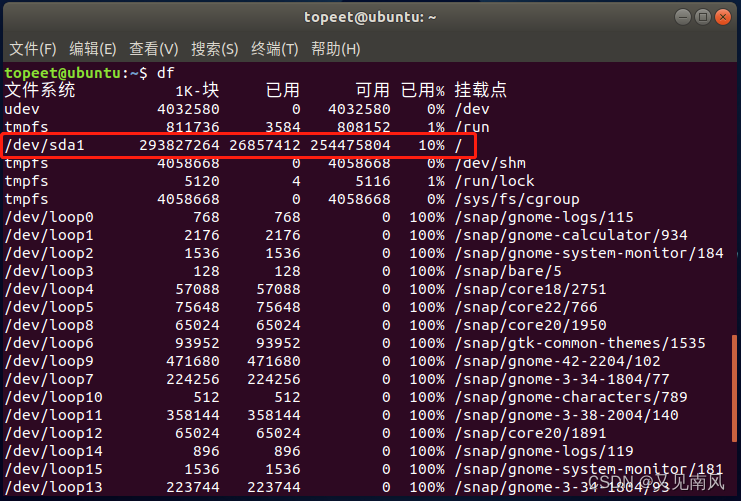Click the /snap/gnome-calculator/934 mount point
This screenshot has height=501, width=741.
571,235
